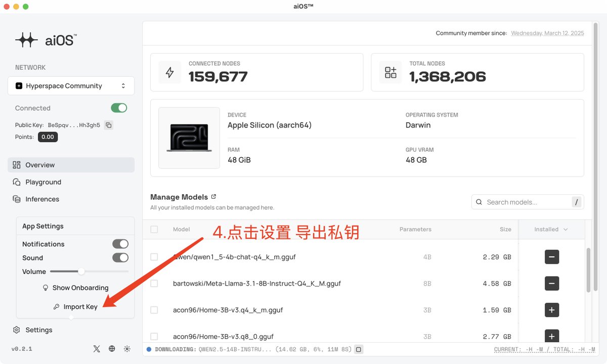Toggle the Notifications switch
This screenshot has width=607, height=364.
click(x=120, y=244)
